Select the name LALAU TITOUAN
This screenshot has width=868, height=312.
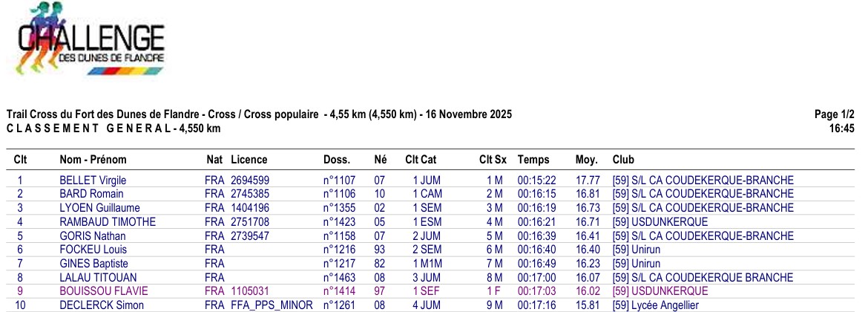[98, 277]
